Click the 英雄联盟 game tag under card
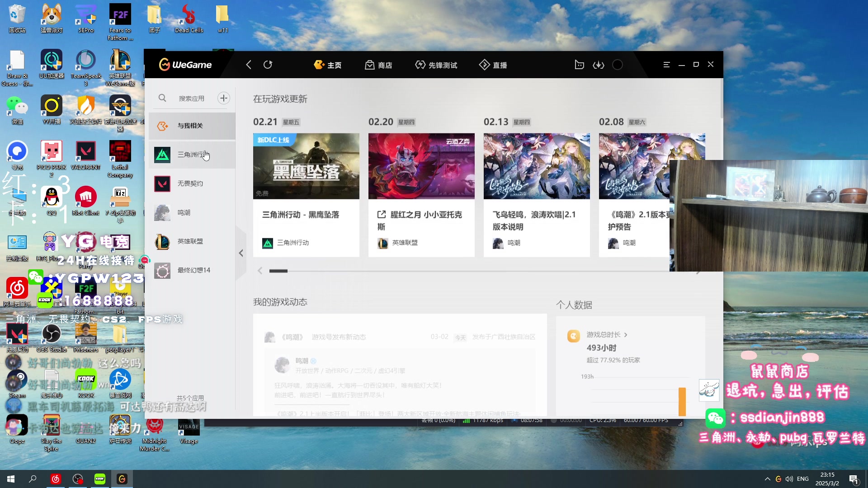The image size is (868, 488). (x=398, y=243)
